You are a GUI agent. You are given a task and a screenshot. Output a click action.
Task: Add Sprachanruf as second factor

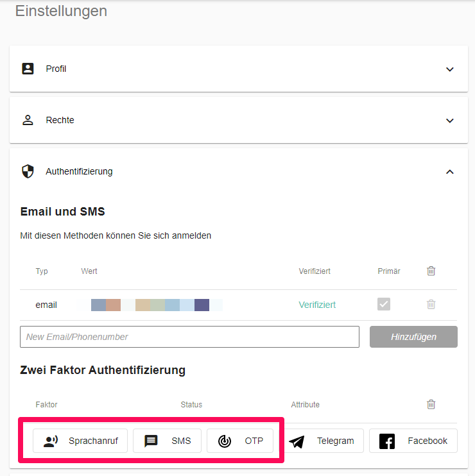click(80, 441)
